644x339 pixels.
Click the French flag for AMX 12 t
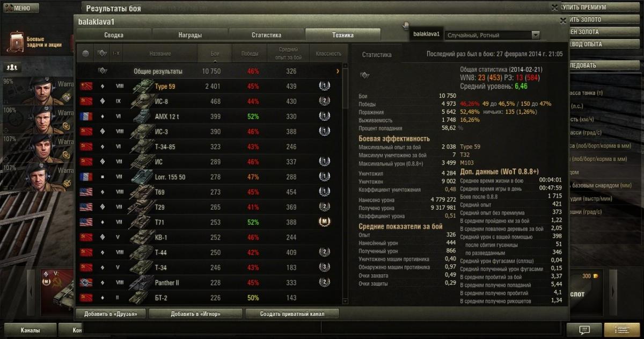[x=86, y=116]
